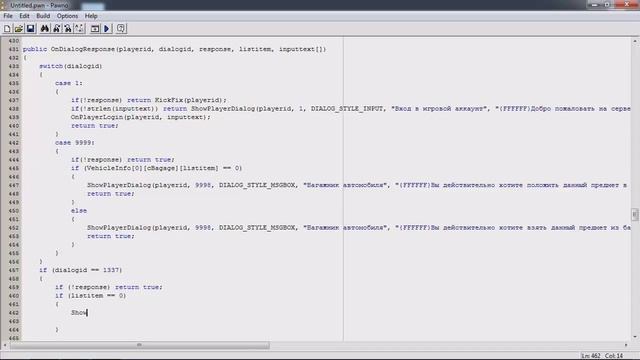Click the 'switch(dialogid)' code line

coord(71,66)
